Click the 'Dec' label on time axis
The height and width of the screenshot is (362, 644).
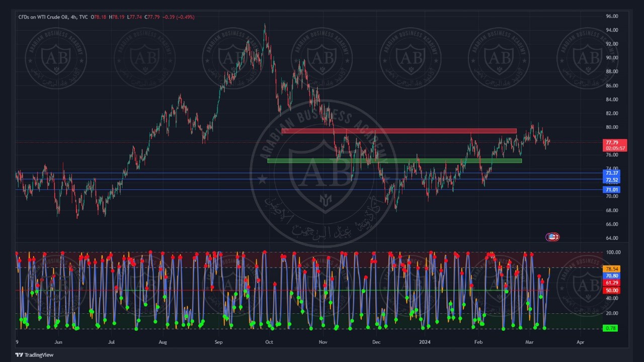[376, 342]
